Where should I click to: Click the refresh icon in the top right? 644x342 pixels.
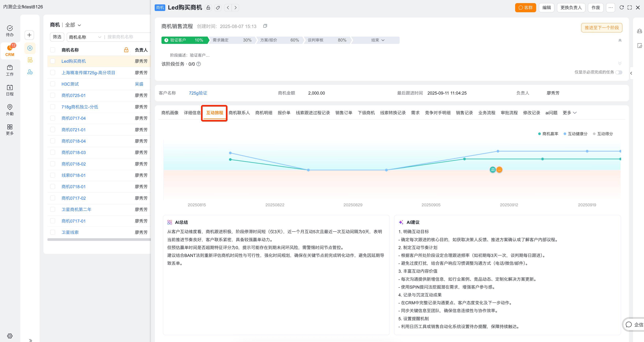point(621,7)
